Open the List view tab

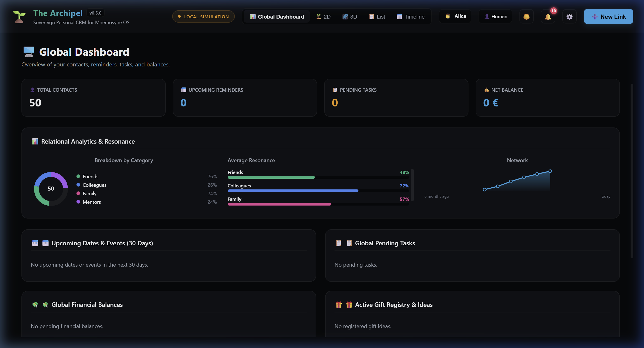377,17
